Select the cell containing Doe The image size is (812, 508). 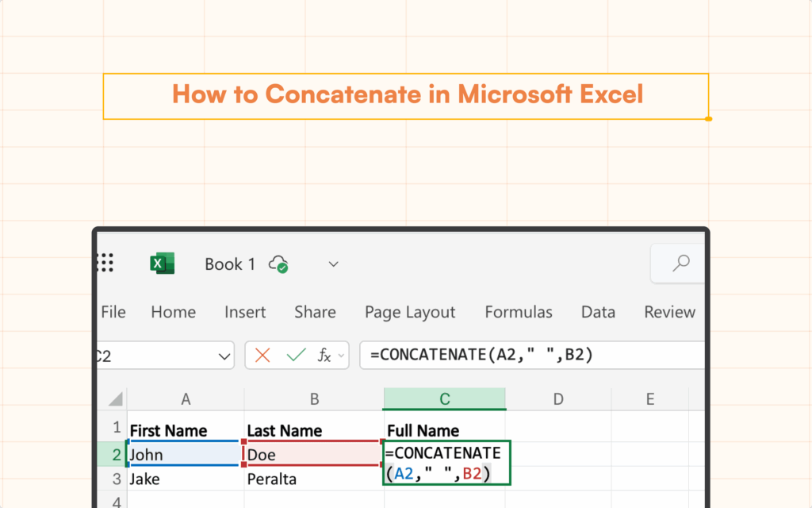(312, 455)
